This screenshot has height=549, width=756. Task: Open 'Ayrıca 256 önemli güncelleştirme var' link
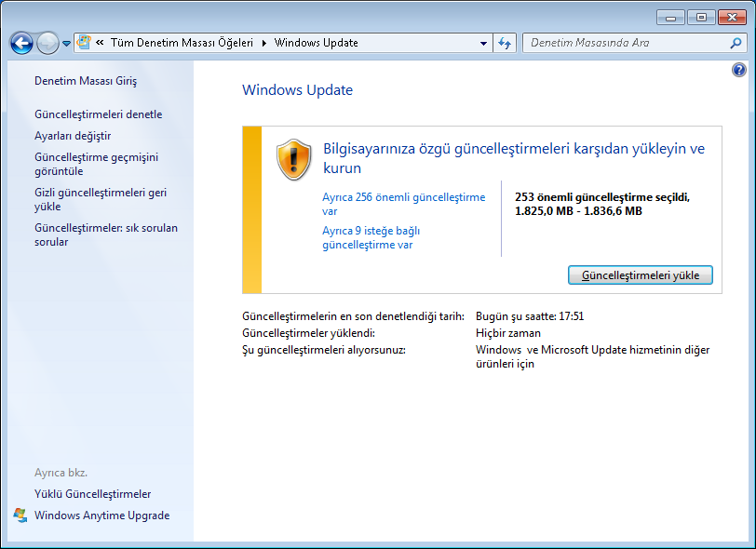click(x=404, y=204)
